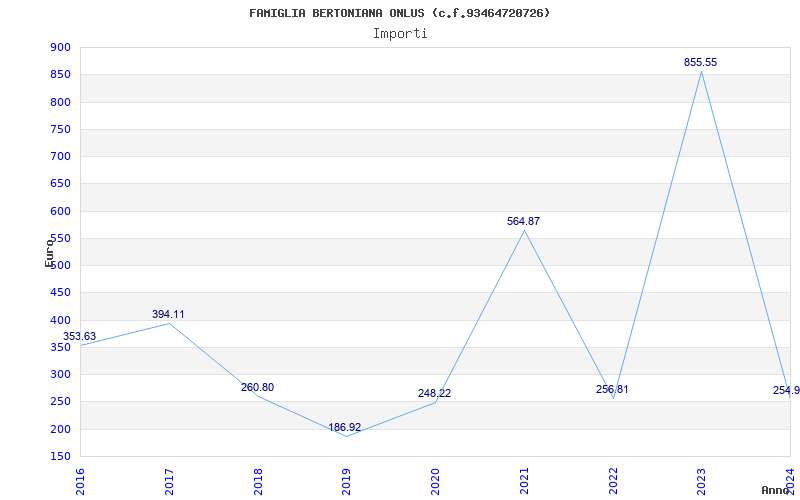Screen dimensions: 800x500
Task: Click the 2017 x-axis year label
Action: click(x=168, y=482)
